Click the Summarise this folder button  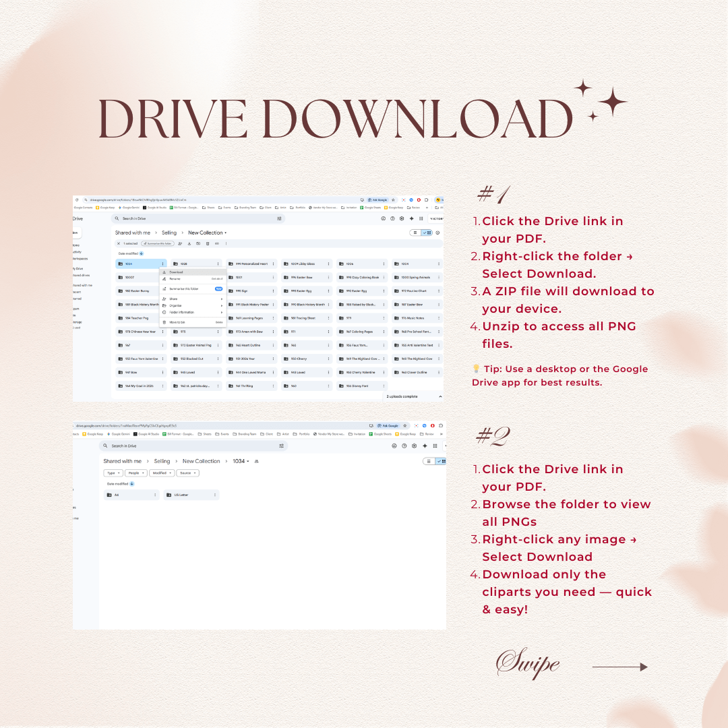click(x=158, y=243)
